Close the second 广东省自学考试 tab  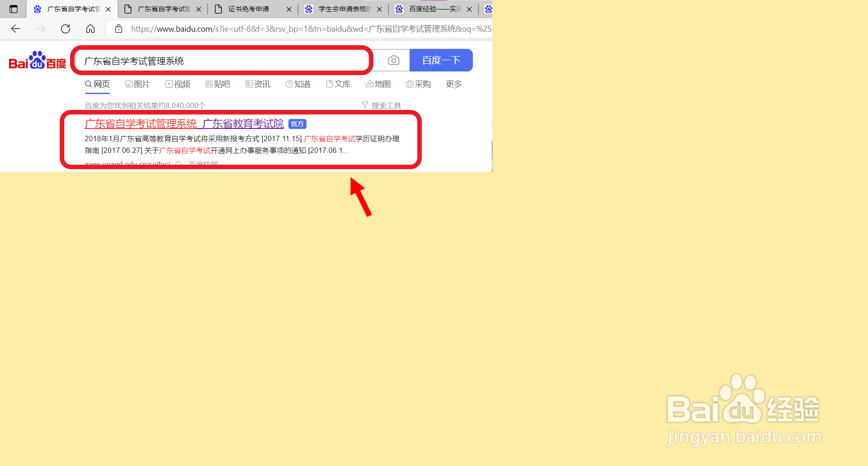pos(198,9)
